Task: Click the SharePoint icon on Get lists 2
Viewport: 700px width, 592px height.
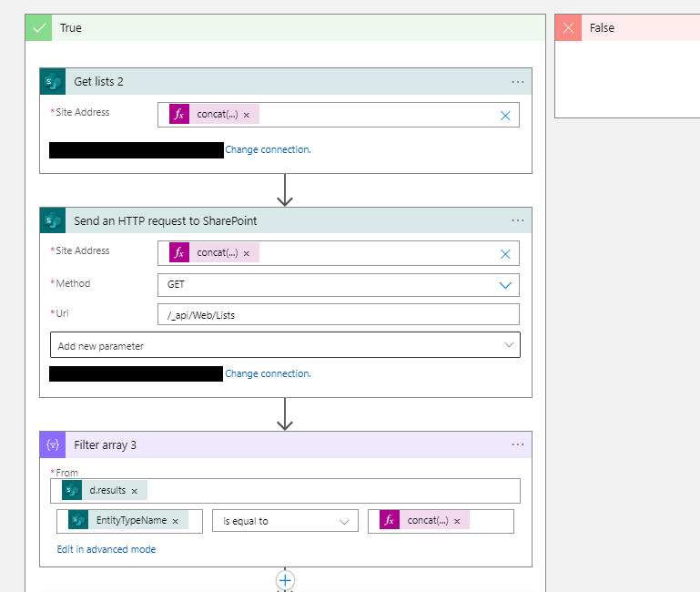Action: pos(53,82)
